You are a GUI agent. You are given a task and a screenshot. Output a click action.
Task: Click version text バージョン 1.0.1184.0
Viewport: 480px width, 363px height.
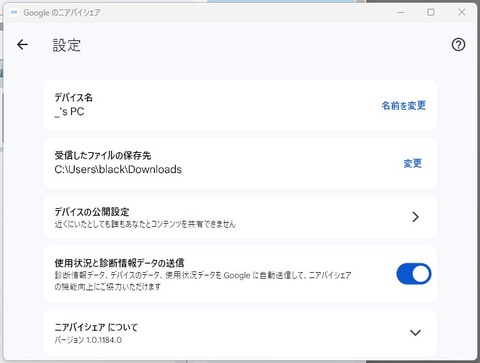pyautogui.click(x=88, y=340)
